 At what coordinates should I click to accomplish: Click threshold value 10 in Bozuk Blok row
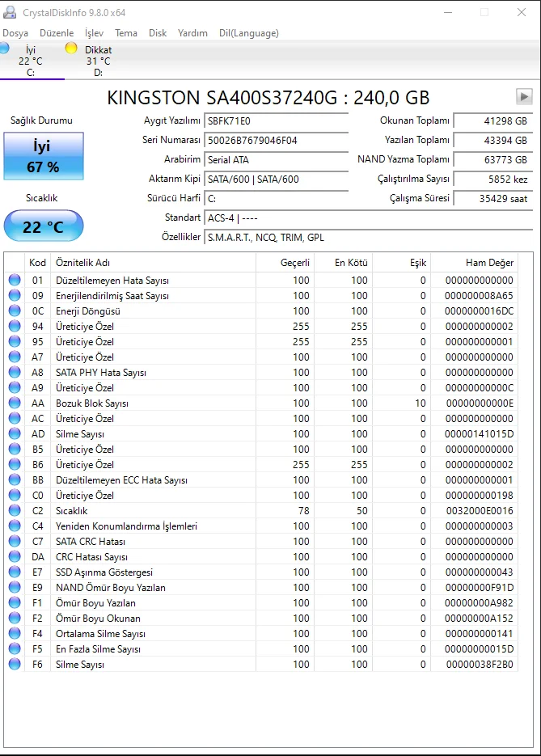421,403
